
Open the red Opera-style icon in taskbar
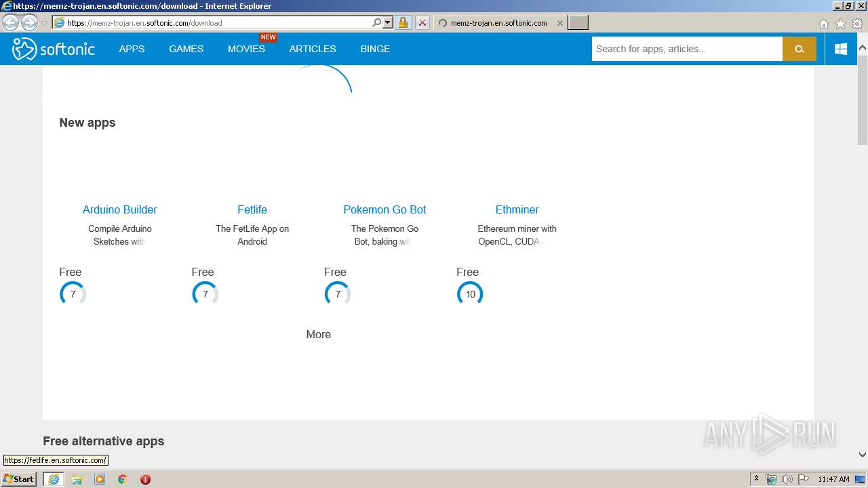(x=145, y=479)
